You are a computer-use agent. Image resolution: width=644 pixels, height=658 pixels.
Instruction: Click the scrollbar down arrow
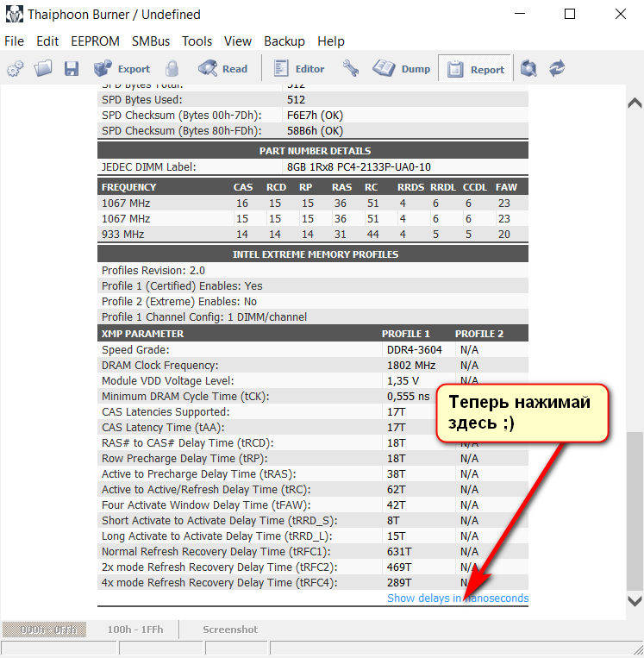click(635, 600)
